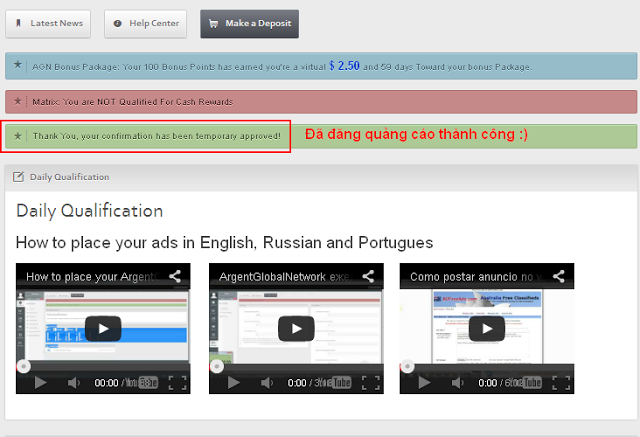640x437 pixels.
Task: Share the 'Como postar anuncio' video
Action: coord(559,276)
